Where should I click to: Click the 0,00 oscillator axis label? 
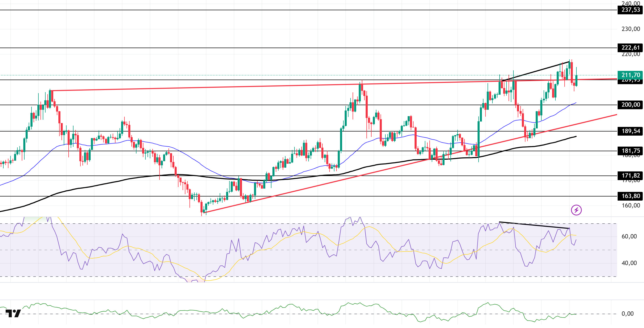coord(627,314)
